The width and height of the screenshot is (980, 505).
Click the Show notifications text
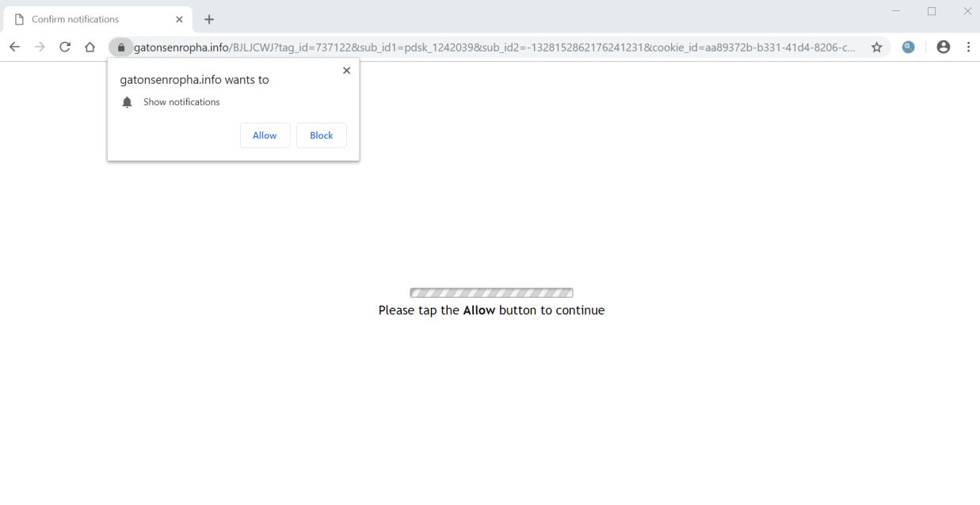point(181,101)
